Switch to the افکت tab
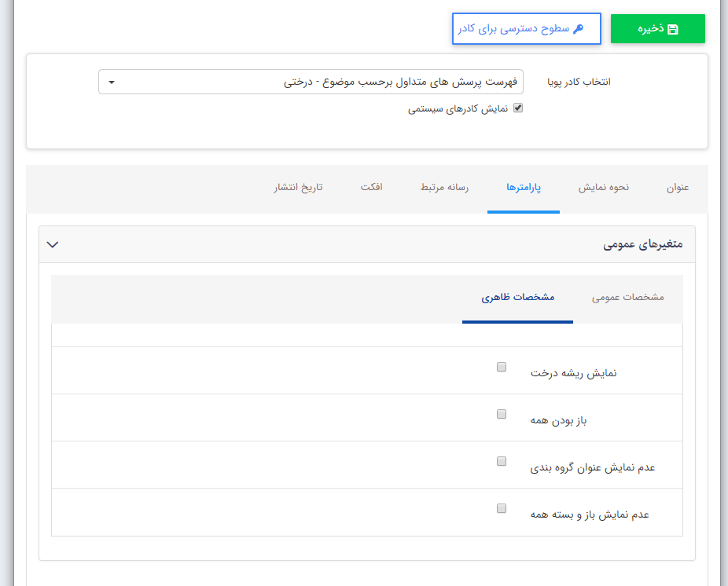Image resolution: width=728 pixels, height=586 pixels. [x=370, y=188]
